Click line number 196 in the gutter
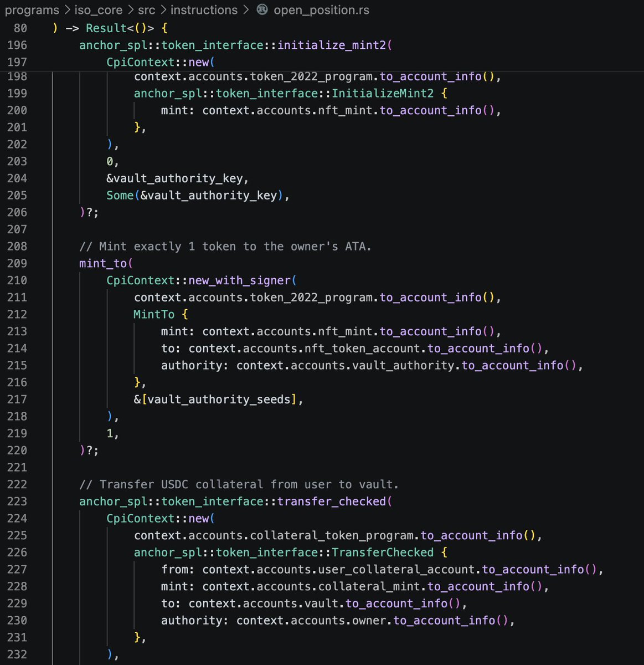The width and height of the screenshot is (644, 665). [17, 45]
